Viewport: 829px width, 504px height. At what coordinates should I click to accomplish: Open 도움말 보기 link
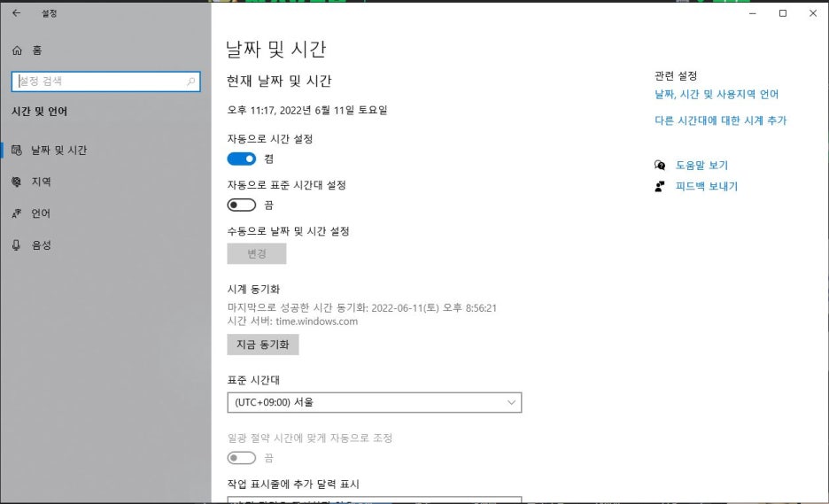(701, 166)
